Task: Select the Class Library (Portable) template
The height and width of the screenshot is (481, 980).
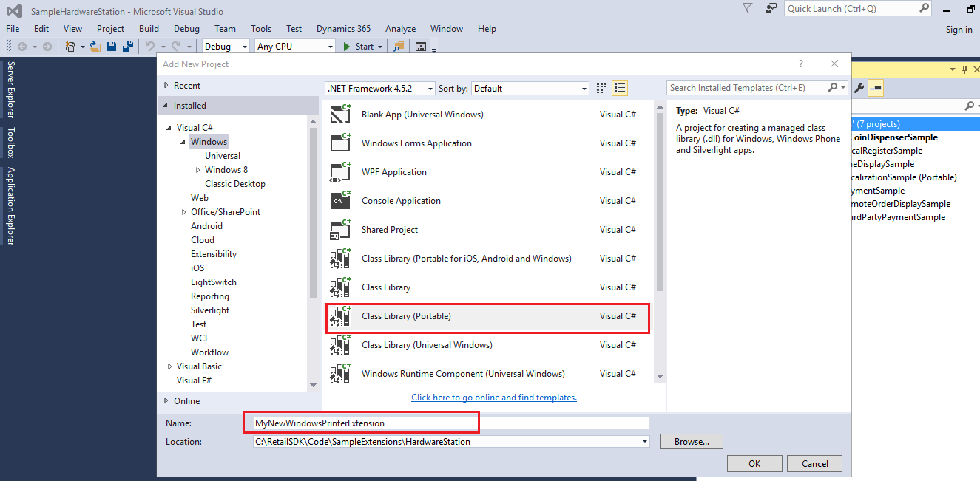Action: [488, 316]
